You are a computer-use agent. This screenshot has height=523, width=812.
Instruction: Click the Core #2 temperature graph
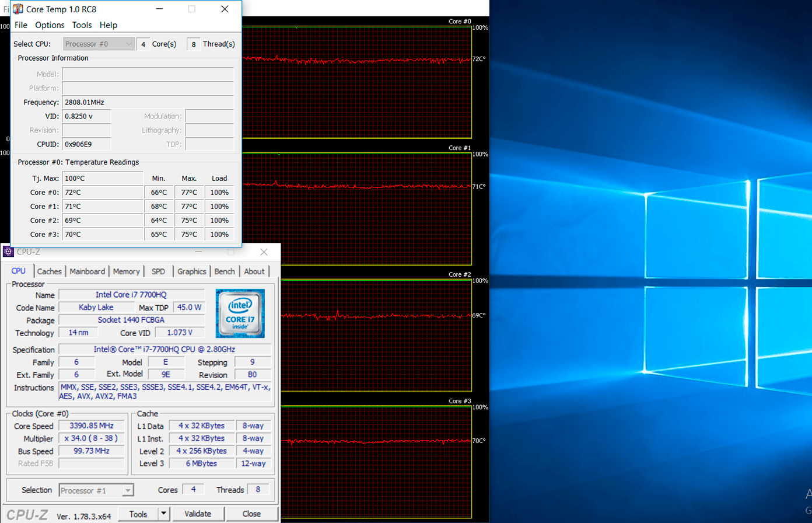(x=376, y=336)
